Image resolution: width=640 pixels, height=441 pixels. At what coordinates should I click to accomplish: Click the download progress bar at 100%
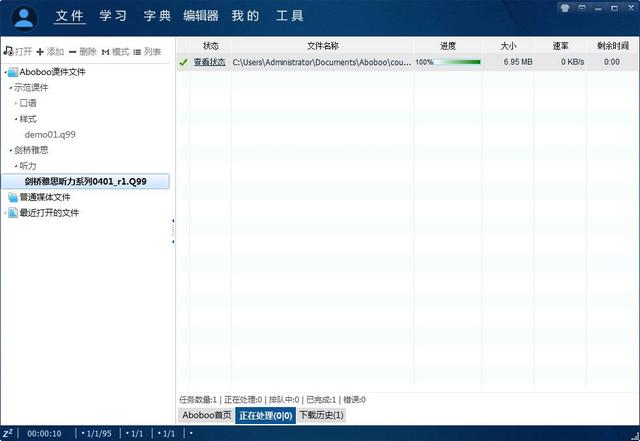click(458, 62)
